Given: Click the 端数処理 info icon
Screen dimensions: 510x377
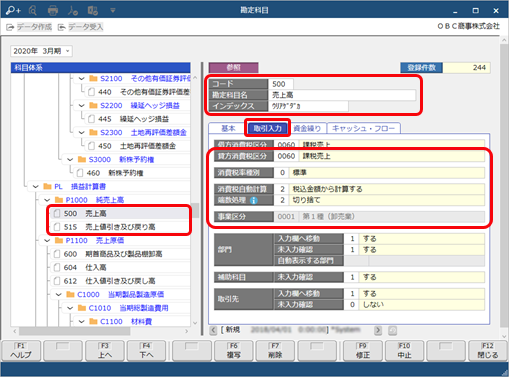Looking at the screenshot, I should (x=253, y=200).
